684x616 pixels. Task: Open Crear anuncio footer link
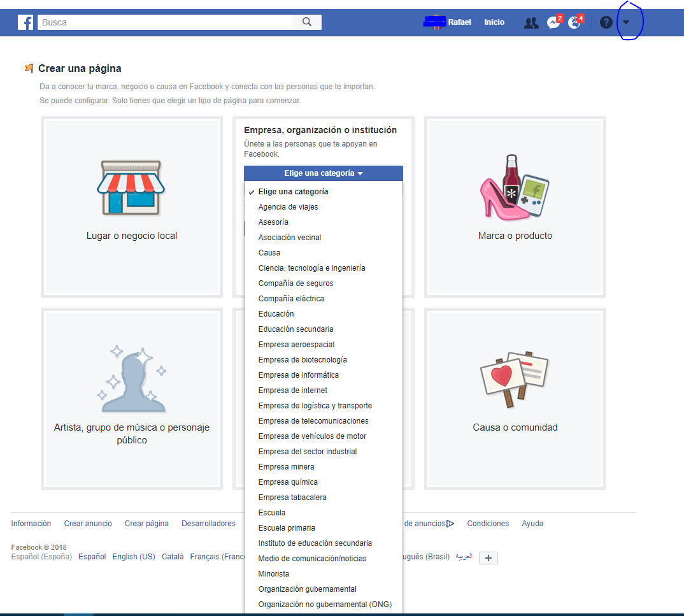pos(88,523)
